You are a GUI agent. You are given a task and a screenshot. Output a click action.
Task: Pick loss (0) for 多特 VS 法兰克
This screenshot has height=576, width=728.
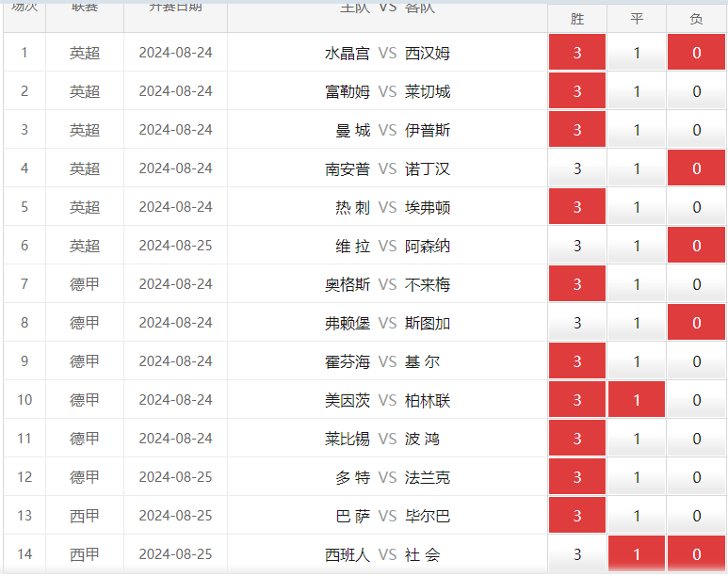[696, 475]
